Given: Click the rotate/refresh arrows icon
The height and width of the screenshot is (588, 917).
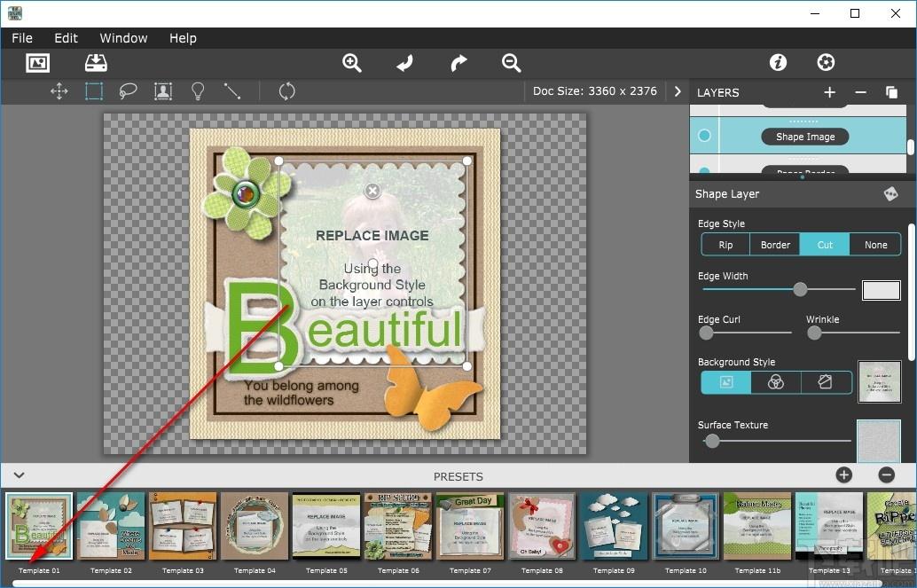Looking at the screenshot, I should coord(286,91).
